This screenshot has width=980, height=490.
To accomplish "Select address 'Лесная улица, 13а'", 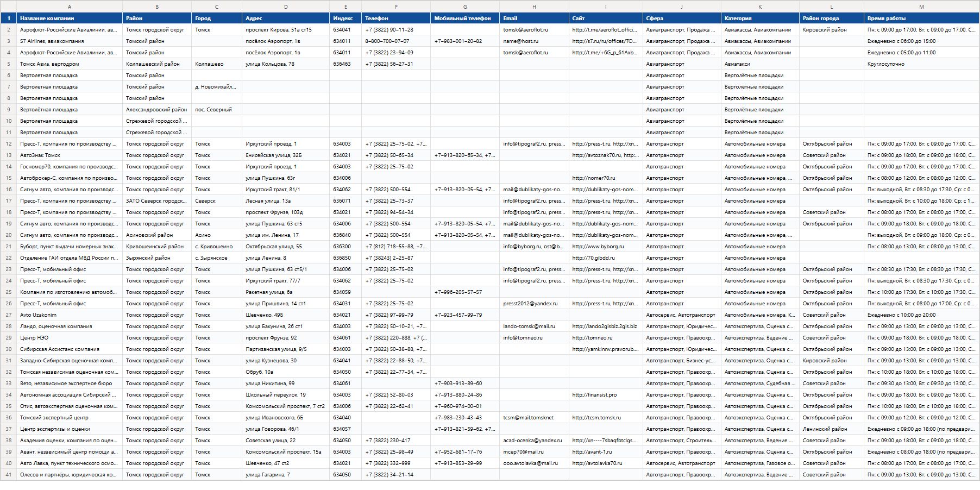I will click(x=286, y=201).
